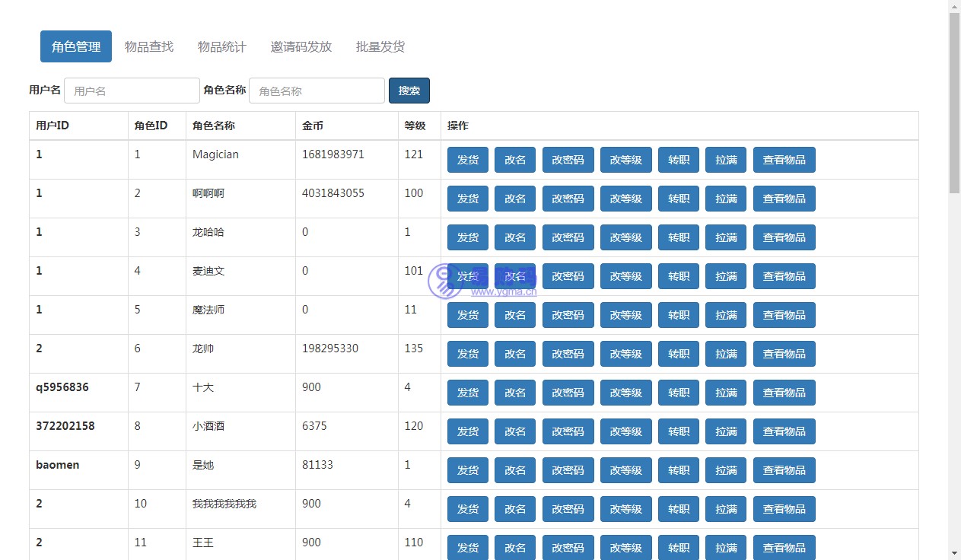Image resolution: width=961 pixels, height=560 pixels.
Task: Click 改等级 for role 魔法师
Action: [625, 314]
